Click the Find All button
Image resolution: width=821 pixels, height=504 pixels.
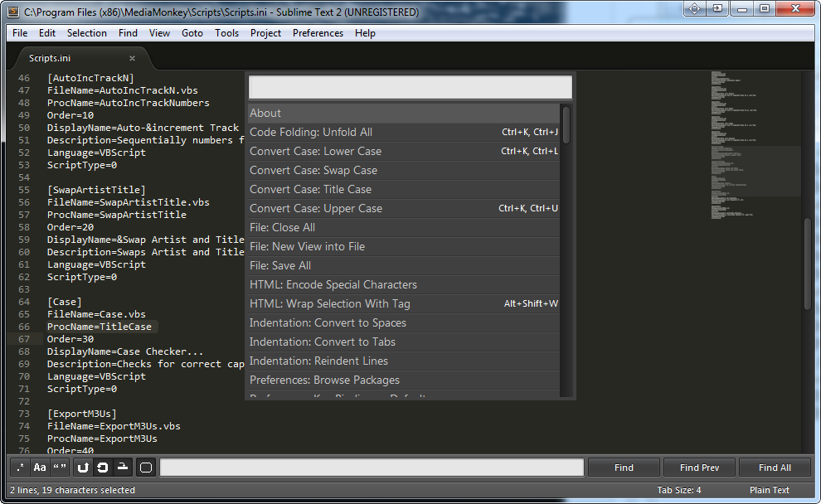[x=775, y=468]
